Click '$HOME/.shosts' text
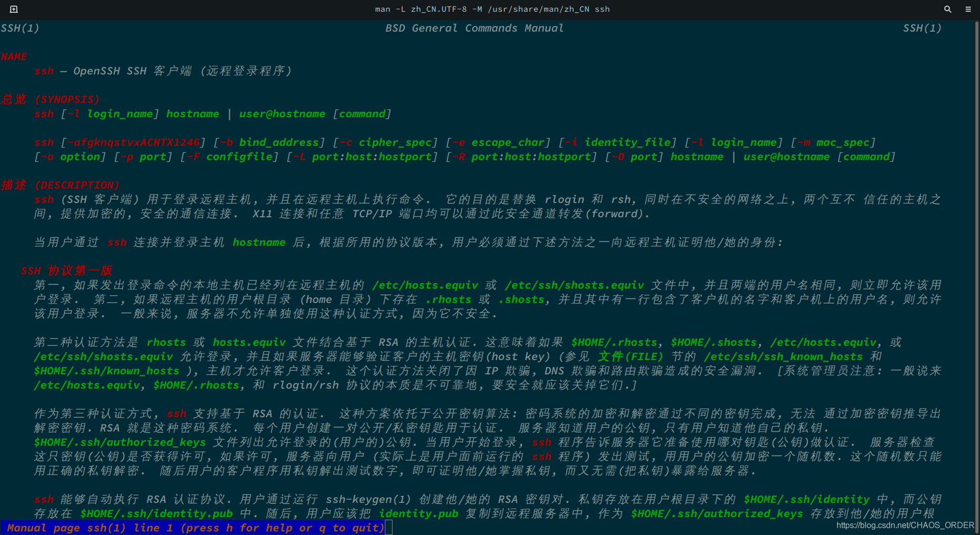 [714, 342]
